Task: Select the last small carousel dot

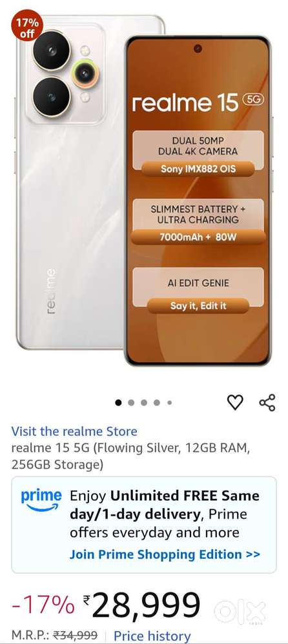Action: click(x=169, y=403)
